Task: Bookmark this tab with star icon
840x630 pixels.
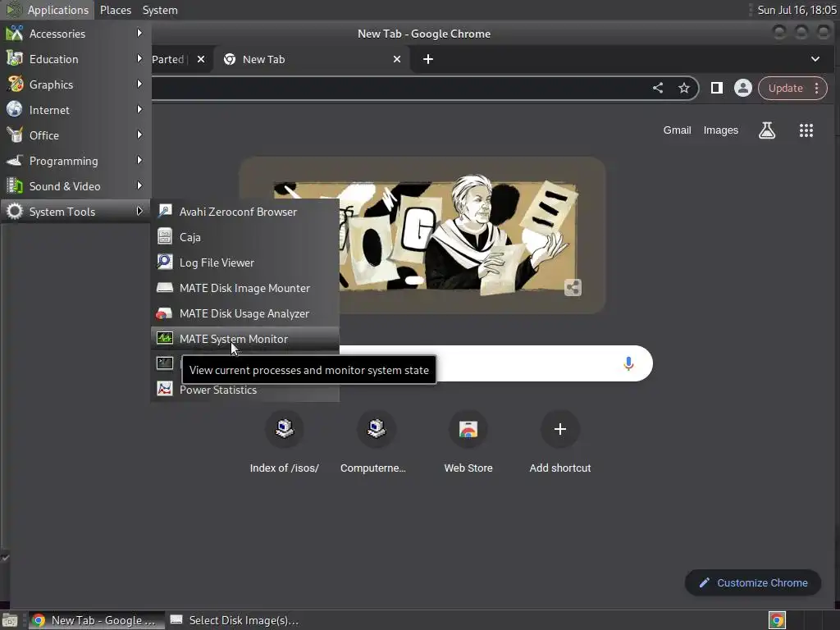Action: (684, 89)
